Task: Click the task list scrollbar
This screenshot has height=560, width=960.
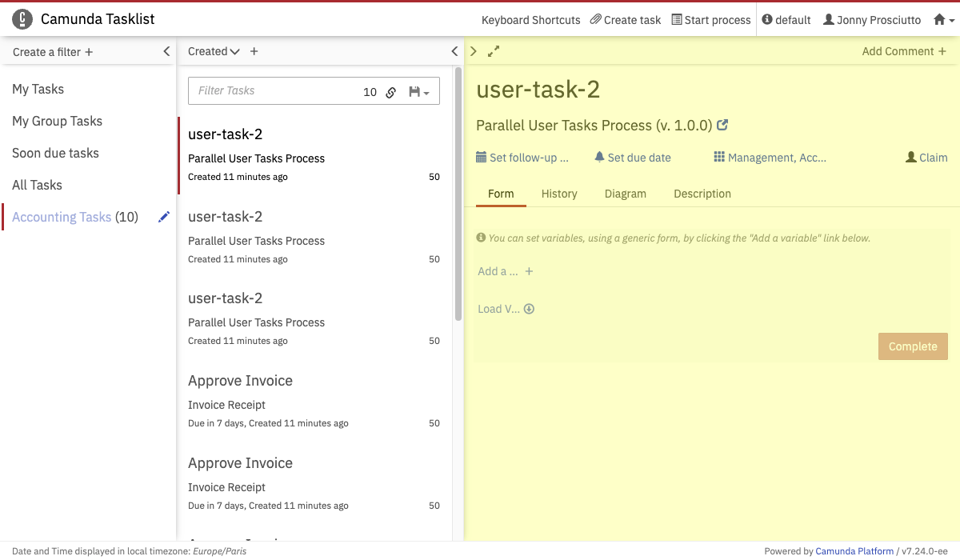Action: [458, 192]
